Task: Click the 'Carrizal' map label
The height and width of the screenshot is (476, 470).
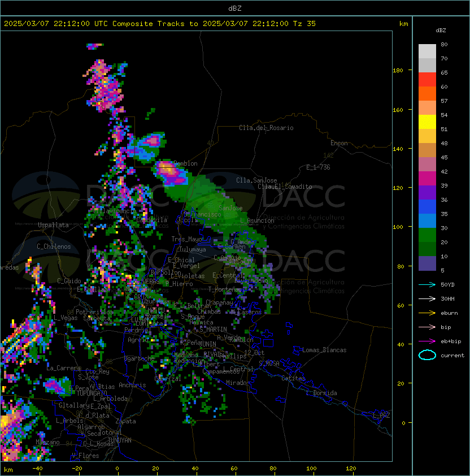Action: click(x=168, y=379)
